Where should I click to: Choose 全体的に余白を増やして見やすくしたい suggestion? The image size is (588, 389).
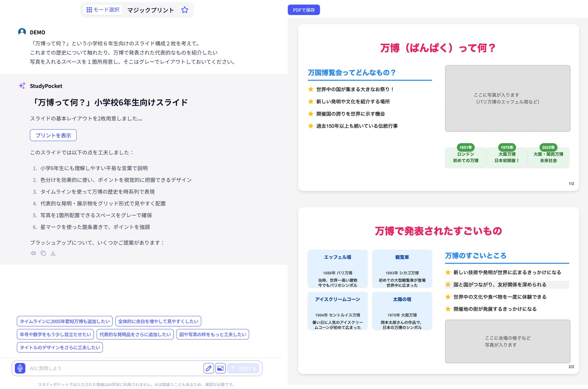[x=158, y=321]
